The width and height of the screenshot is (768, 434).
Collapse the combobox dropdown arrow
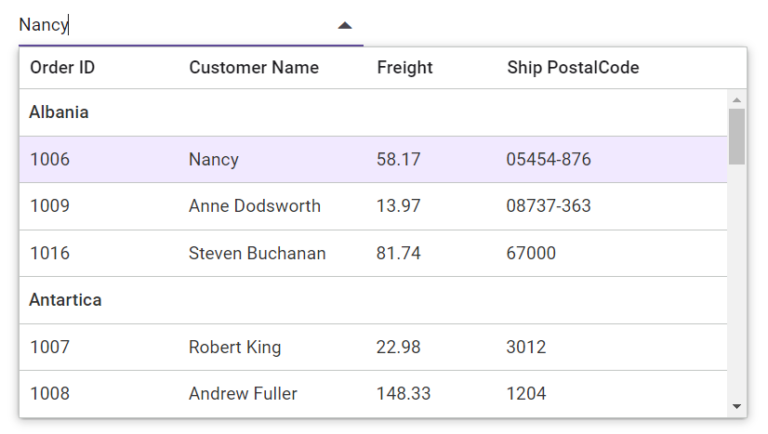[x=345, y=26]
